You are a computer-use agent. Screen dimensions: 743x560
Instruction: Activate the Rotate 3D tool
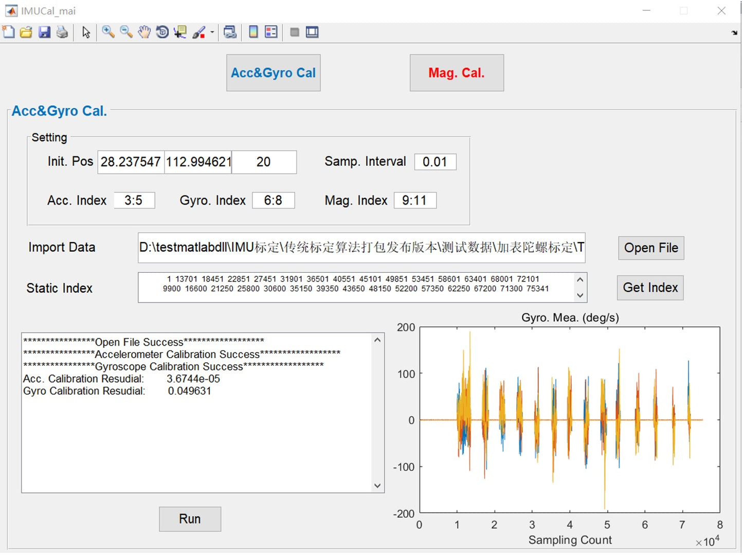tap(162, 32)
